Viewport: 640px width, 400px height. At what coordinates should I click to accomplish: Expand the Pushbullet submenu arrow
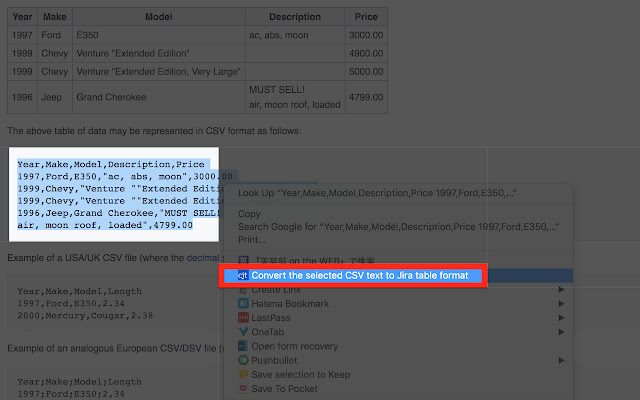(561, 360)
